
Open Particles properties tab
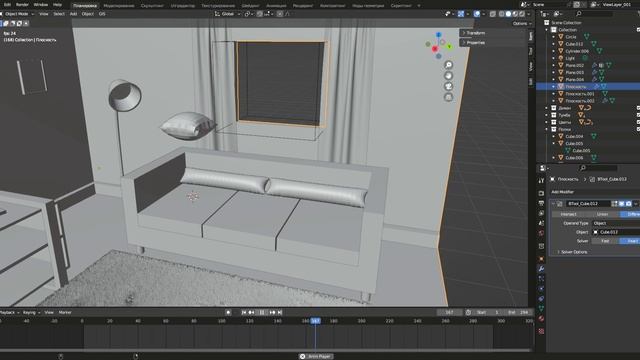point(541,279)
